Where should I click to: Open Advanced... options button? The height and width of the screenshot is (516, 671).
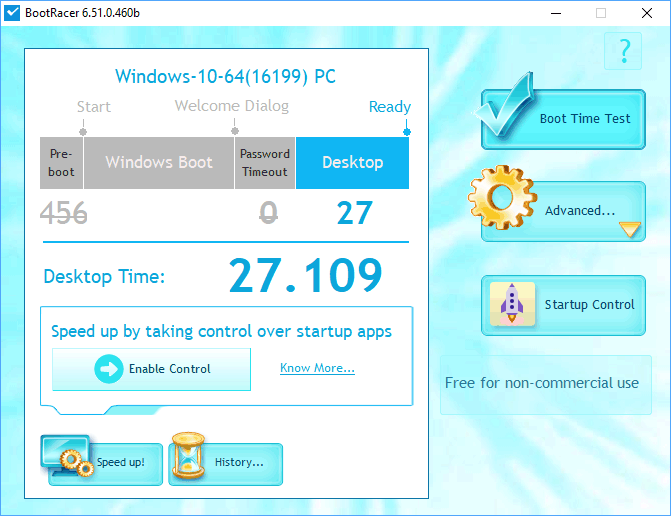pos(563,211)
